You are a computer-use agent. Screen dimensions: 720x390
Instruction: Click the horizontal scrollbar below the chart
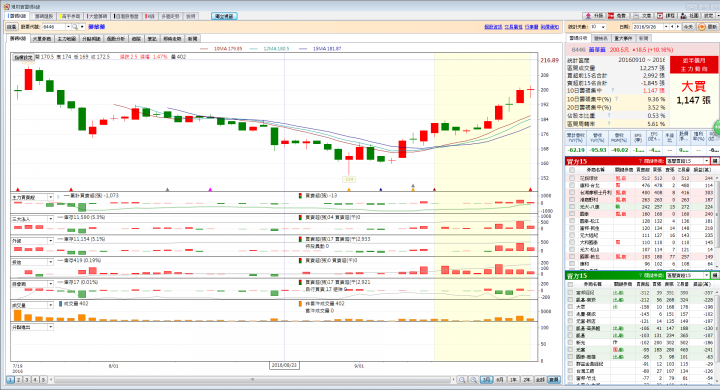(x=253, y=380)
